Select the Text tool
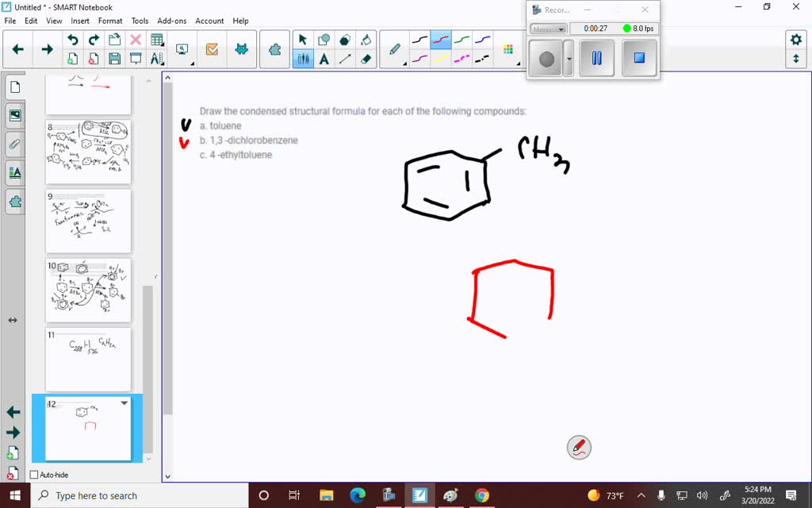Image resolution: width=812 pixels, height=508 pixels. pos(324,59)
